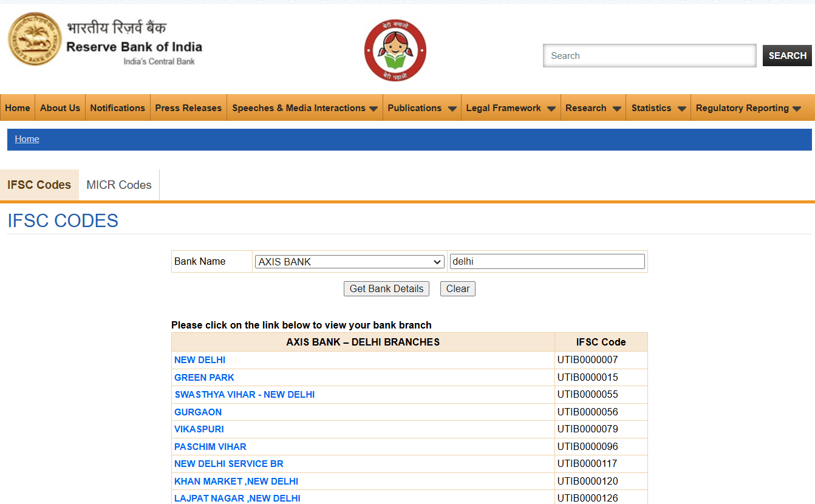Click the Clear button
Viewport: 815px width, 504px height.
[458, 288]
